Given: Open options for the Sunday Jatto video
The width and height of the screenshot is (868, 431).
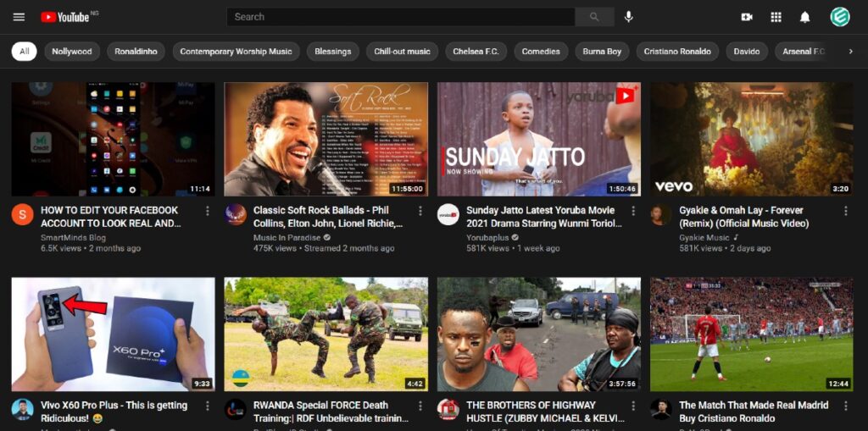Looking at the screenshot, I should pyautogui.click(x=633, y=211).
